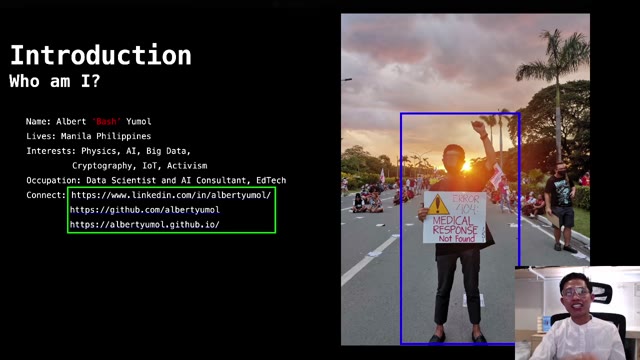The height and width of the screenshot is (360, 640).
Task: Click the 'Lives: Manila Philippines' line
Action: point(88,136)
